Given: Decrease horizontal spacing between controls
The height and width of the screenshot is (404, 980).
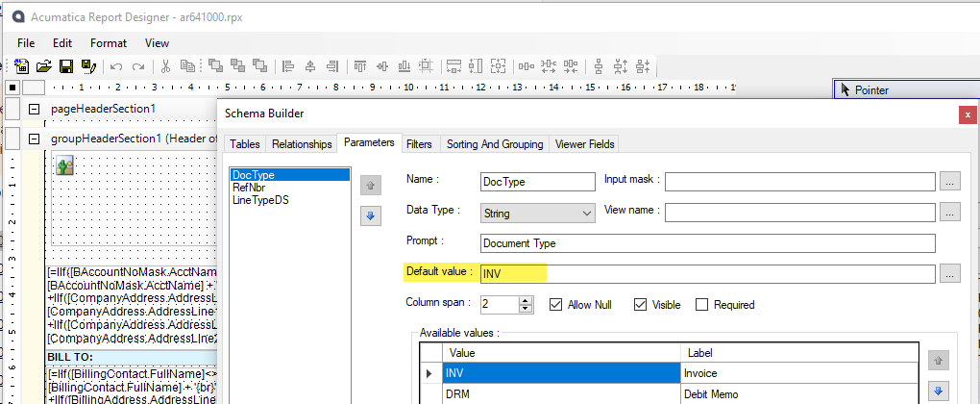Looking at the screenshot, I should point(570,65).
